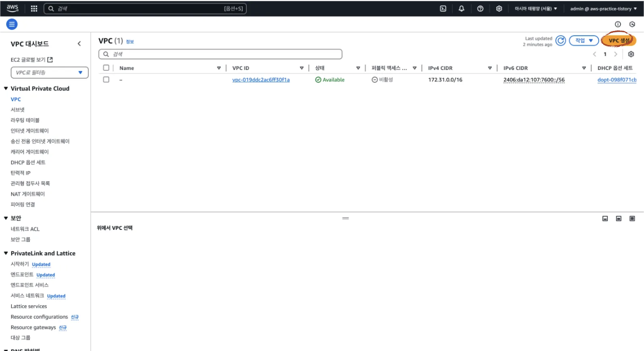Click the 정보 link next to VPC (1)

click(x=130, y=42)
